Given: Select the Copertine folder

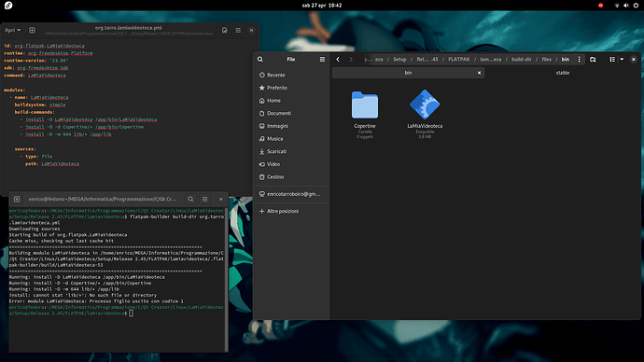Looking at the screenshot, I should pos(365,114).
